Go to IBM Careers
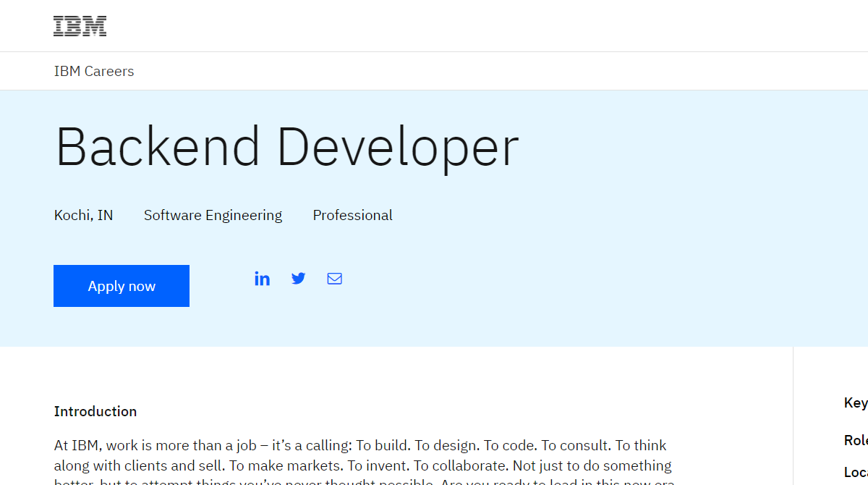The width and height of the screenshot is (868, 485). point(94,71)
